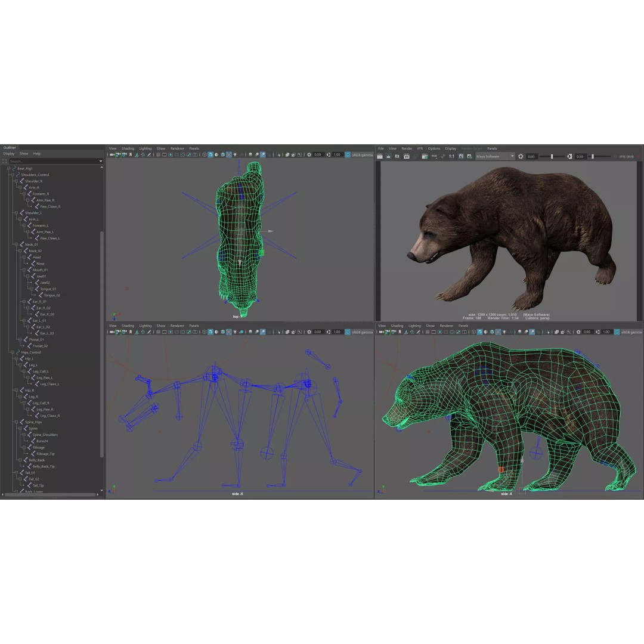Open render settings clapboard icon in Render View
Viewport: 644px width, 644px height.
425,156
